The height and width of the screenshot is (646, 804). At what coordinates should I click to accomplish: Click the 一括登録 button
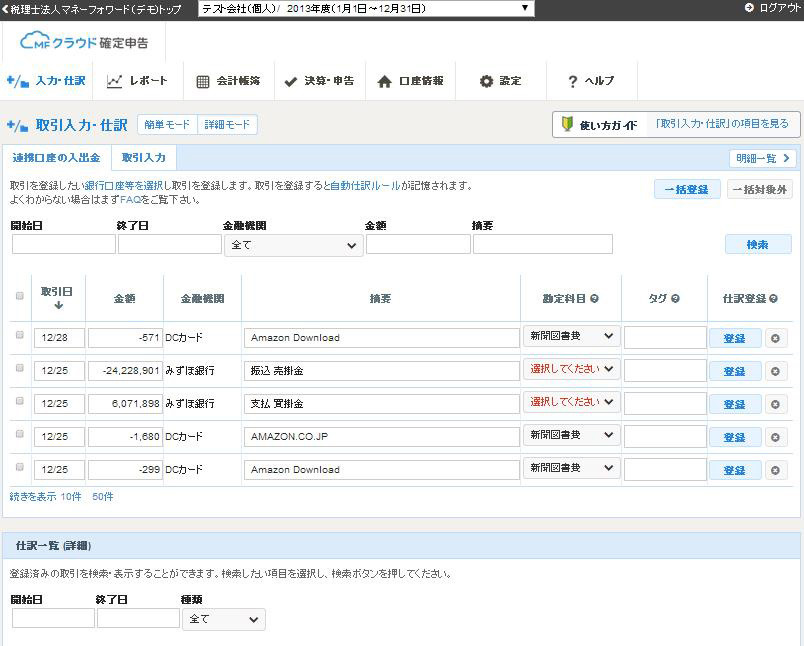pyautogui.click(x=687, y=190)
